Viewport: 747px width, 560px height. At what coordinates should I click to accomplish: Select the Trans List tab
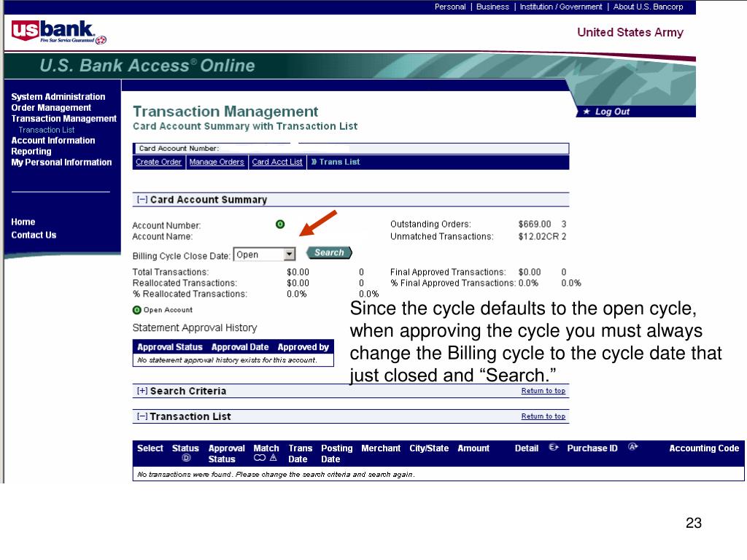(336, 162)
